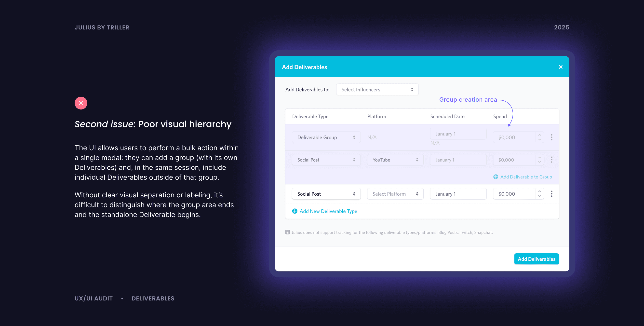The width and height of the screenshot is (644, 326).
Task: Increase spend in the YouTube row
Action: tap(539, 158)
